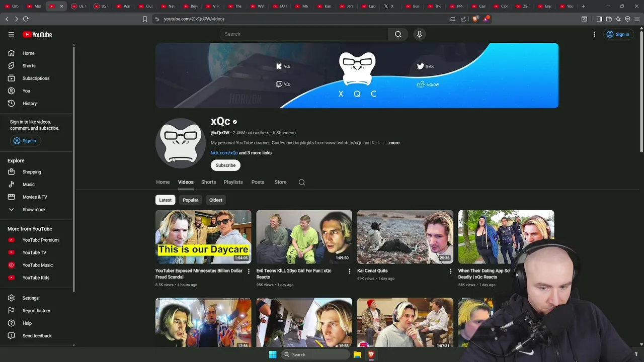Screen dimensions: 644x362
Task: Go back in browser navigation
Action: tap(7, 19)
